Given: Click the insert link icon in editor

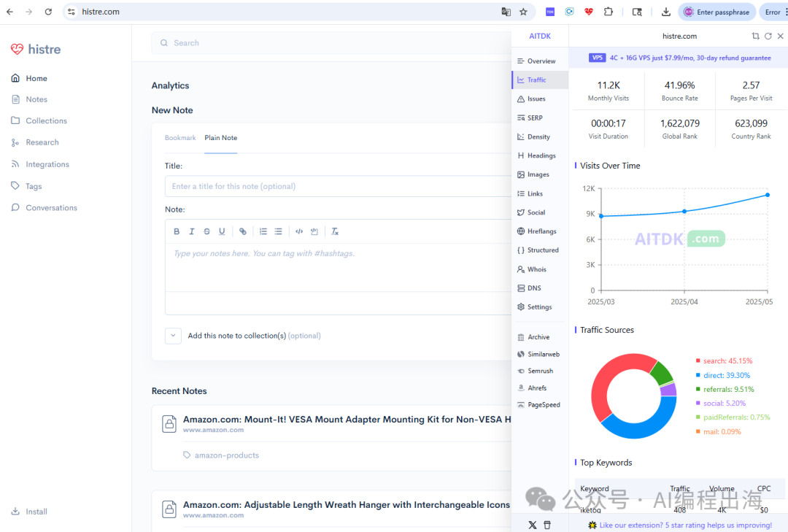Looking at the screenshot, I should [x=243, y=231].
